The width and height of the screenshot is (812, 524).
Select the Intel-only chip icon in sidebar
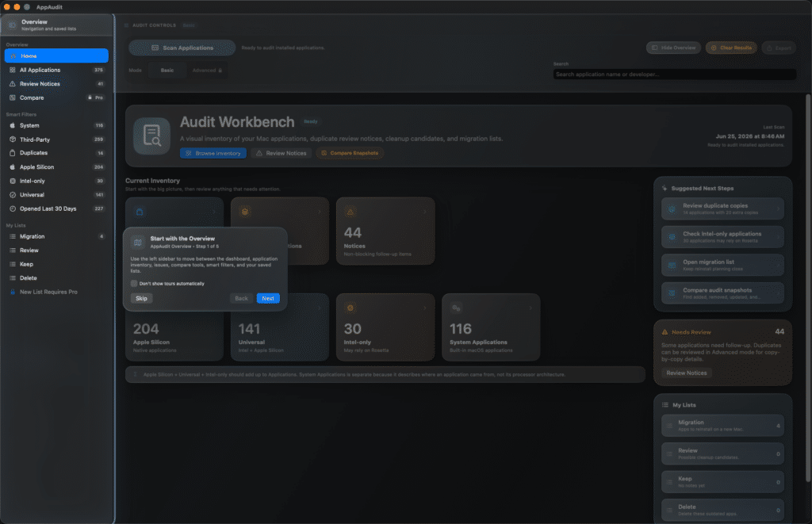[x=13, y=182]
